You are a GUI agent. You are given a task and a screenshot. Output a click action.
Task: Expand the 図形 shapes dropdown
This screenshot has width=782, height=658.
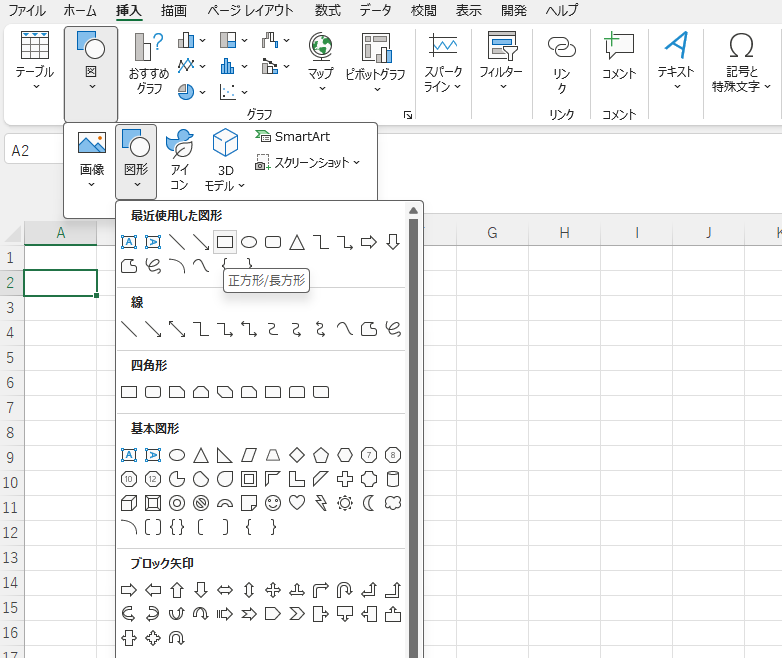tap(136, 162)
